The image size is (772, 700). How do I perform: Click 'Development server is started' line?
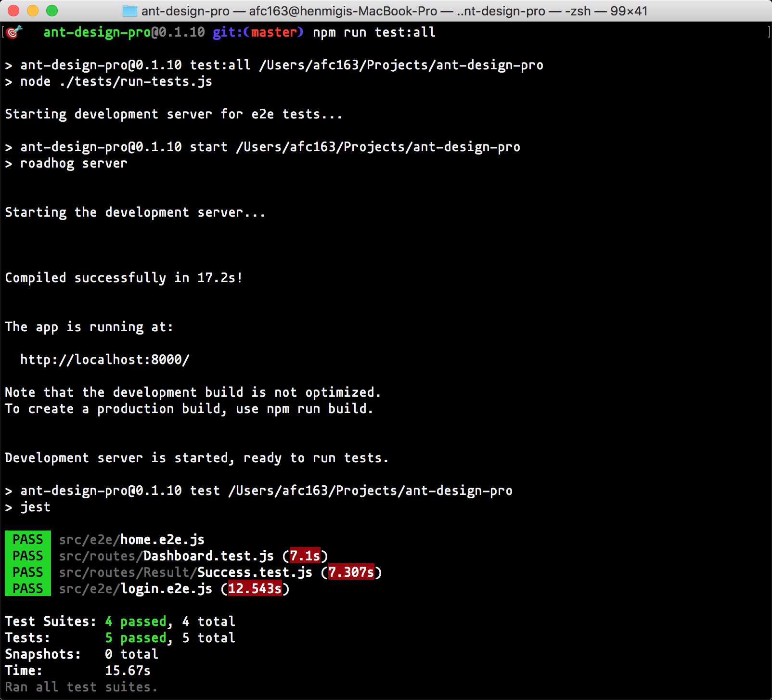[x=196, y=458]
